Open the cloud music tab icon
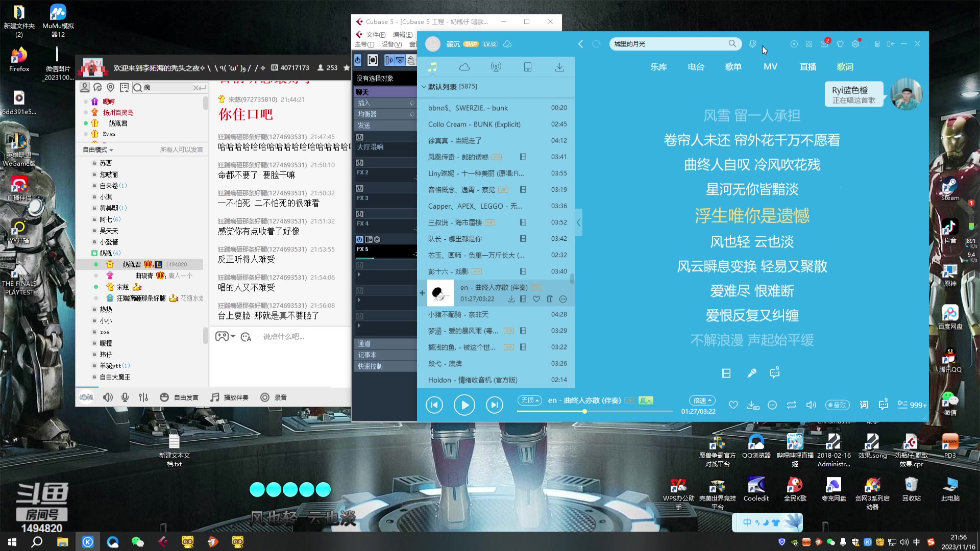The width and height of the screenshot is (980, 551). (x=464, y=67)
